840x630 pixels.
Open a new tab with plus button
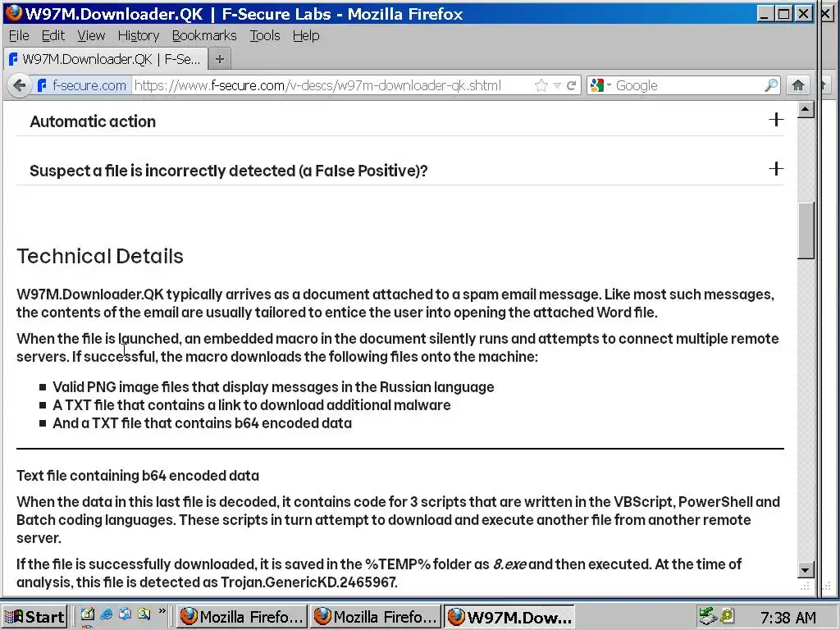(x=220, y=59)
